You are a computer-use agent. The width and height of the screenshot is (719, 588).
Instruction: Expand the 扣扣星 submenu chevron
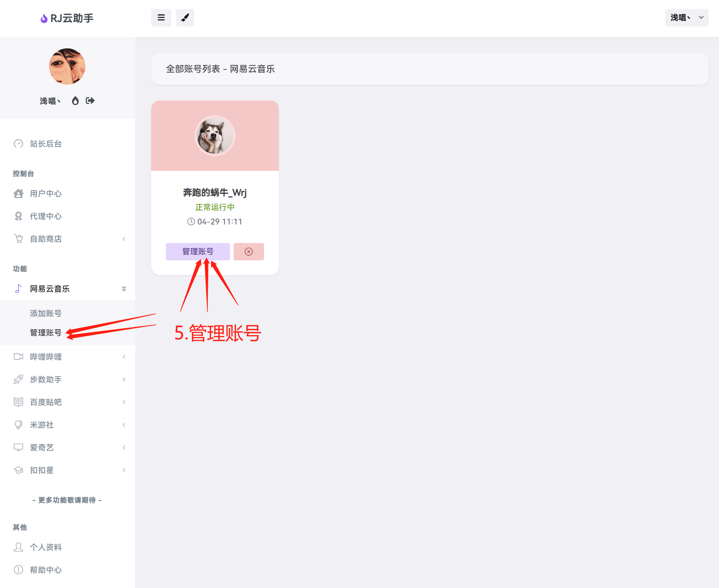[124, 470]
